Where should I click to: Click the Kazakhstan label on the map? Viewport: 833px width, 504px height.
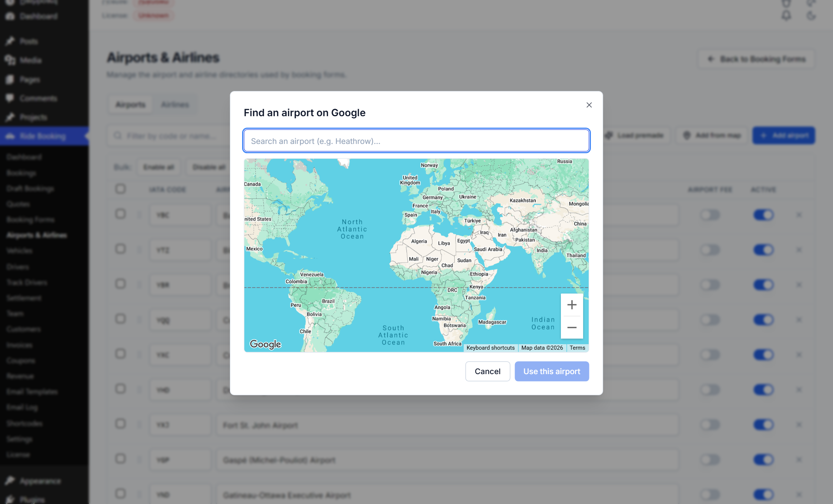(522, 201)
